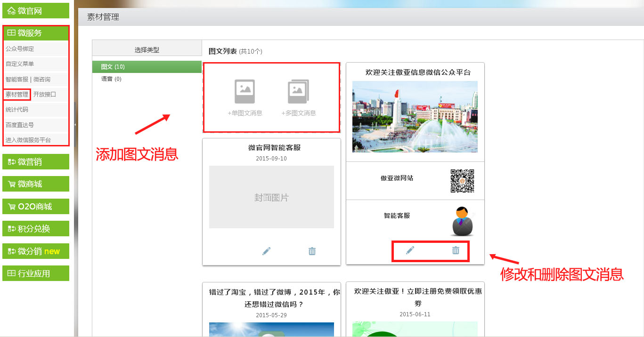Click the 开放接口 link
The height and width of the screenshot is (337, 644).
[45, 95]
